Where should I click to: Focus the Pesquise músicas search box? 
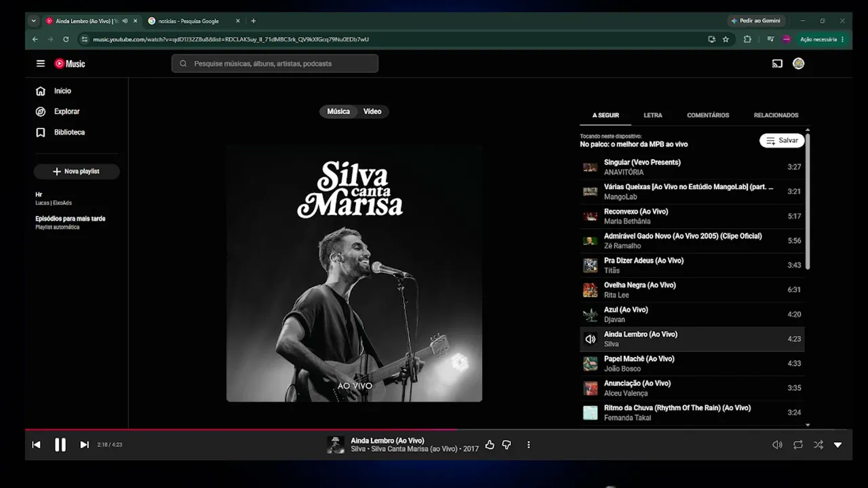tap(275, 64)
